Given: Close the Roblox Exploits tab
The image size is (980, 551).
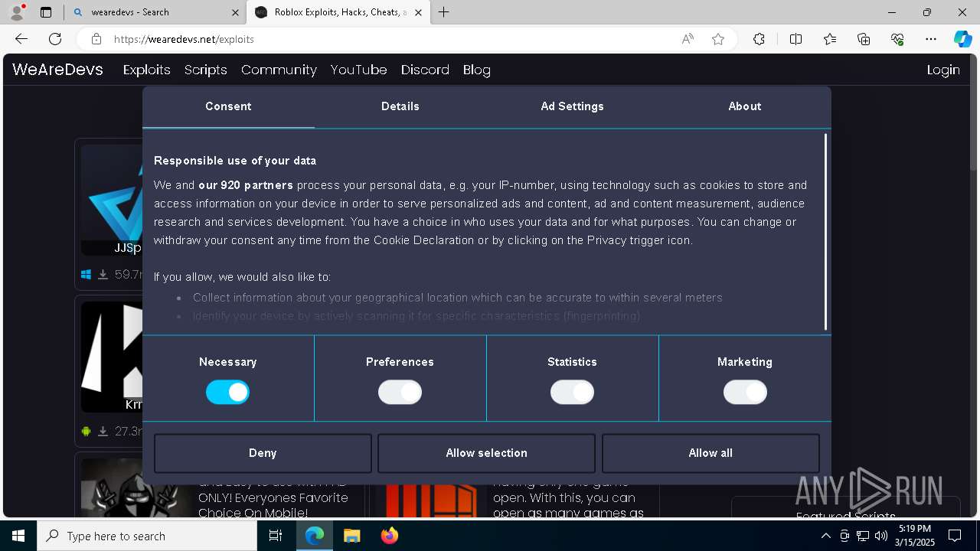Looking at the screenshot, I should pos(419,12).
